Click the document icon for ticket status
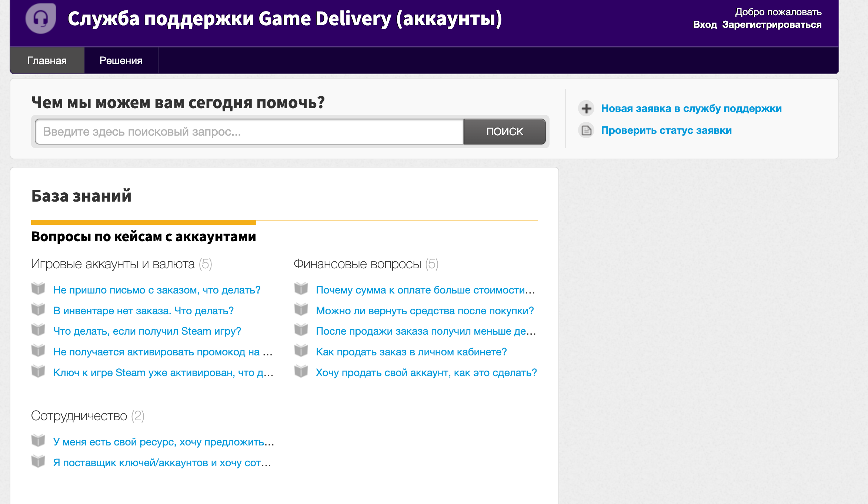This screenshot has height=504, width=868. coord(586,130)
